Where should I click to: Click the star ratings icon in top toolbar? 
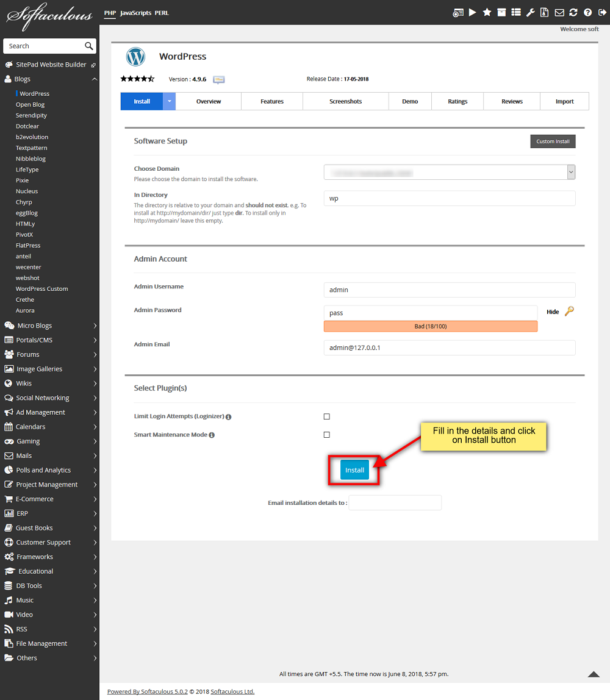click(487, 12)
